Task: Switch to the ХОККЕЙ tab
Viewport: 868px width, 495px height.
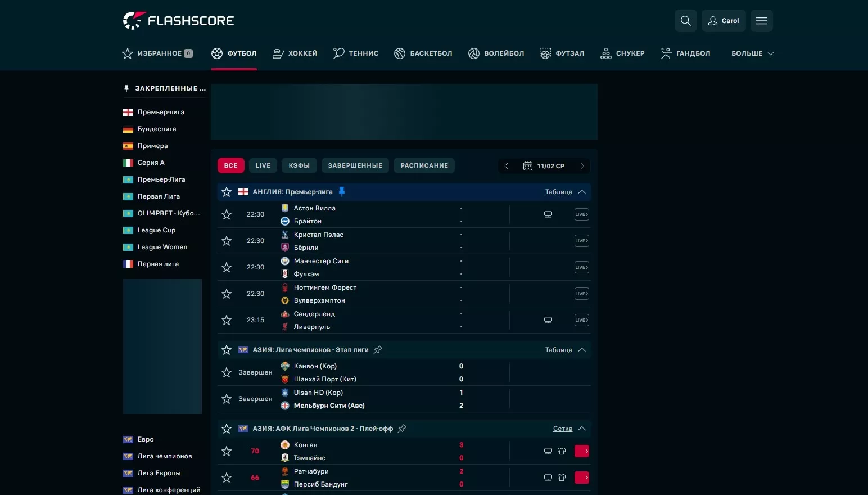Action: 295,53
